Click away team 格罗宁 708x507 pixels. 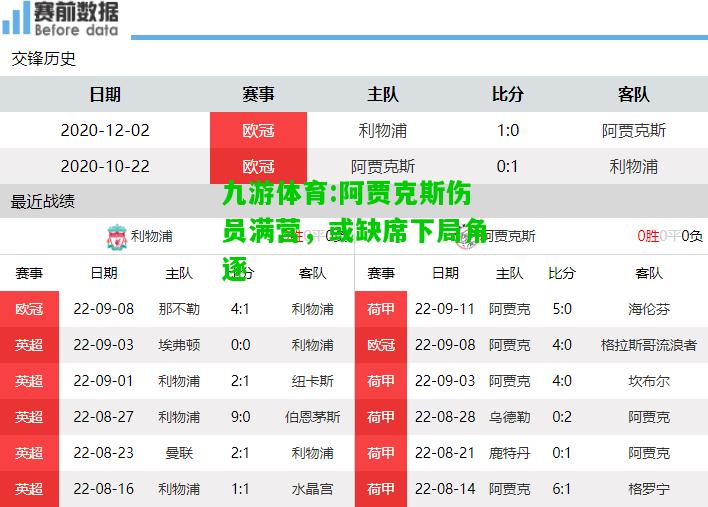tap(649, 489)
